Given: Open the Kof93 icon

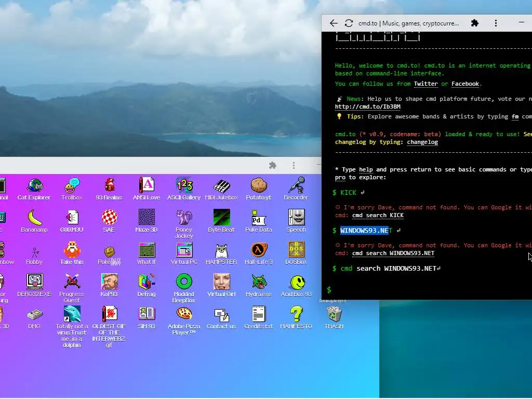Looking at the screenshot, I should pyautogui.click(x=109, y=286).
